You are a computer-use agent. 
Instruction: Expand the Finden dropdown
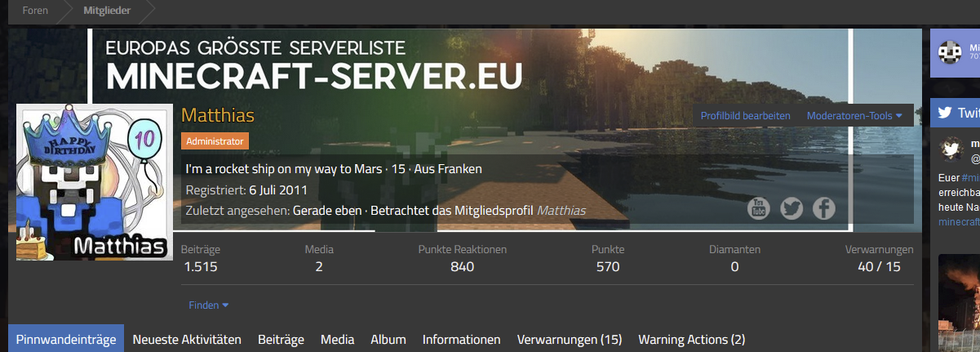[x=209, y=305]
